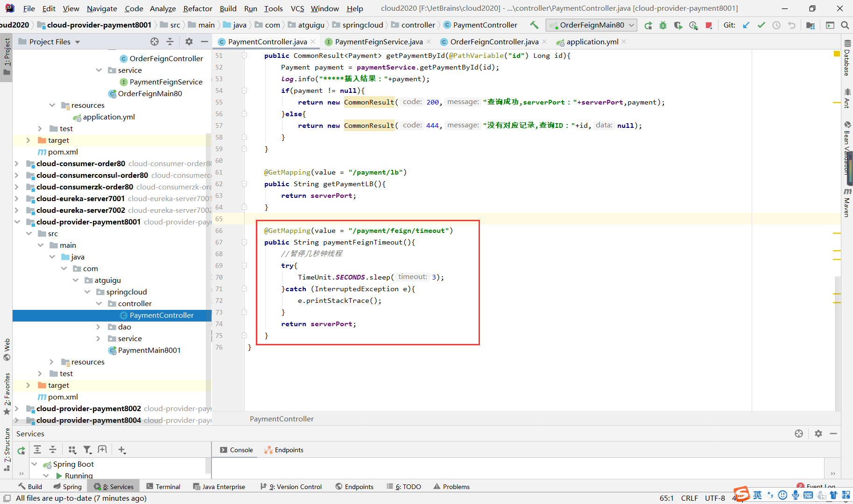Open the Endpoints tab in Services panel
This screenshot has width=853, height=504.
coord(284,450)
